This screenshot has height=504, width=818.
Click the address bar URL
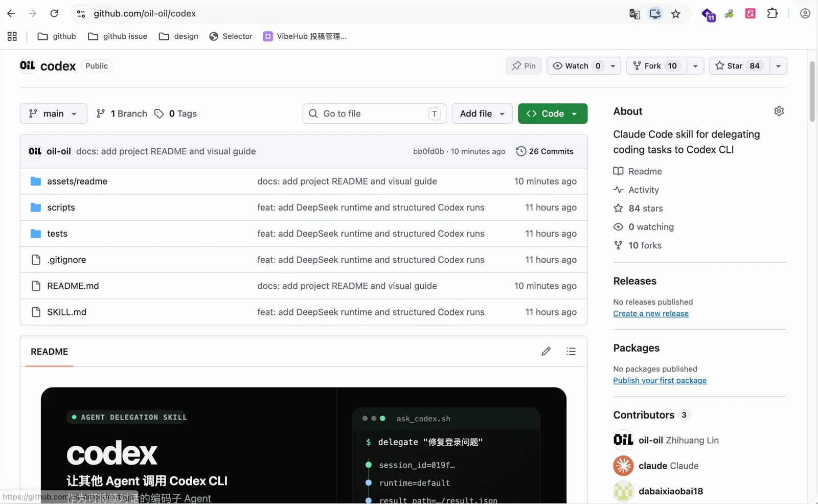click(145, 14)
